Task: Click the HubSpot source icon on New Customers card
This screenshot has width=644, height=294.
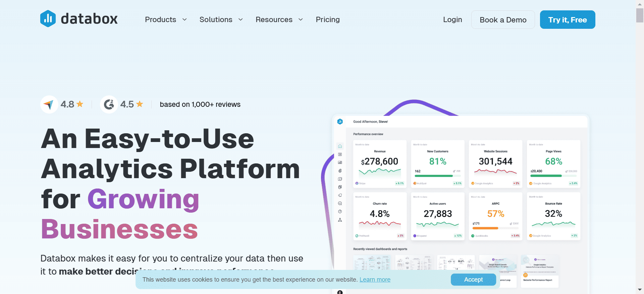Action: (415, 183)
